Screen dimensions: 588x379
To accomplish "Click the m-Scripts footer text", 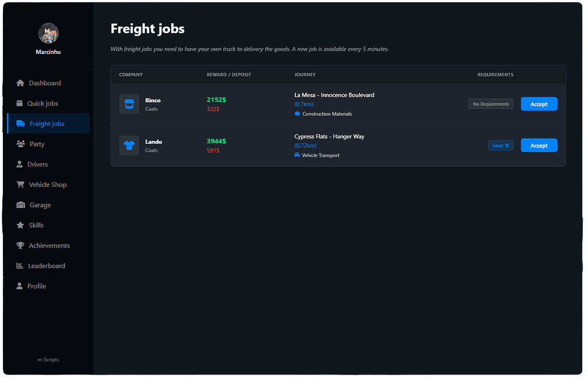I will coord(48,360).
